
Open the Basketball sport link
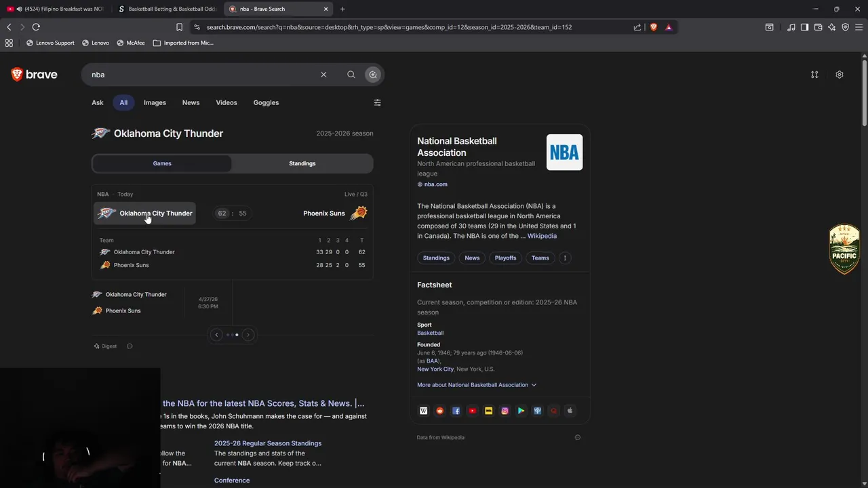[x=430, y=333]
